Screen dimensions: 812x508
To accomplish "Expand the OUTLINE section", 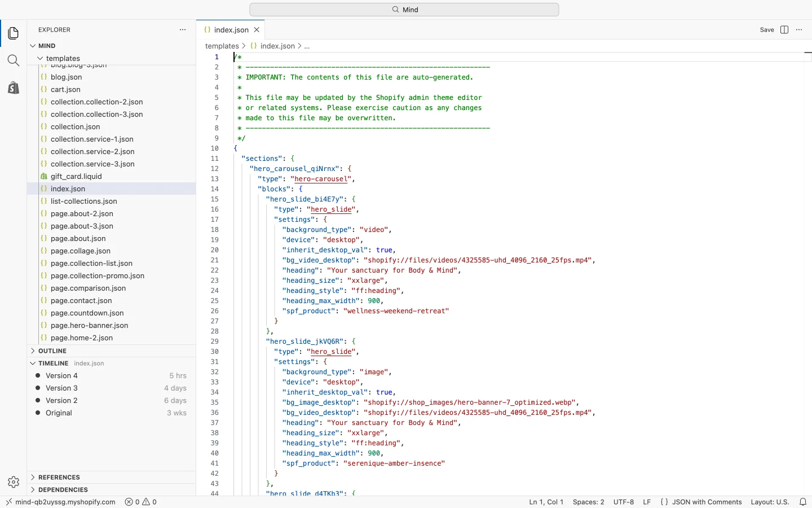I will 112,351.
